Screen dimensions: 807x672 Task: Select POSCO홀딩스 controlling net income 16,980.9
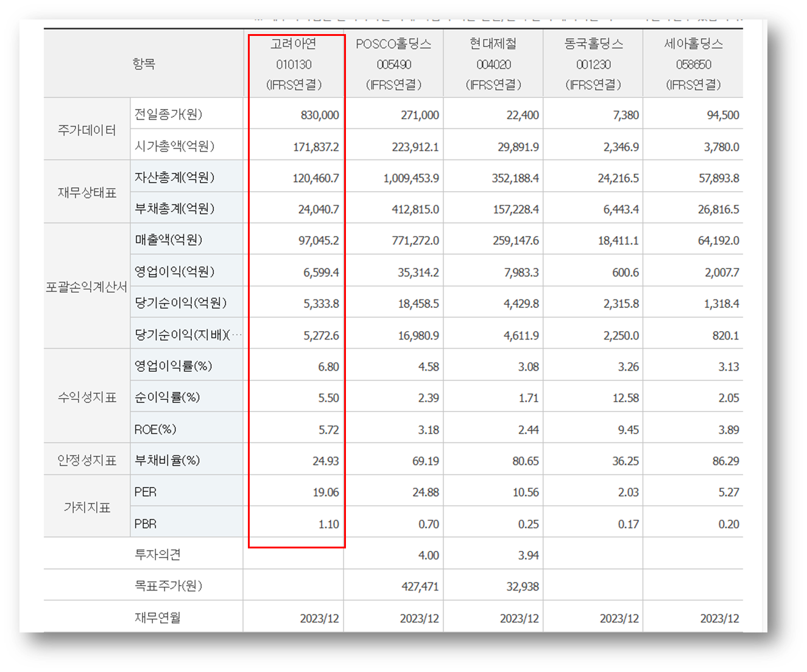click(x=418, y=335)
